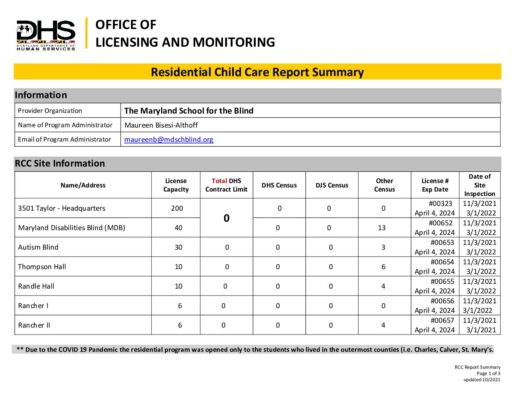Select the 'OFFICE OF' header text
518x400 pixels.
tap(126, 25)
